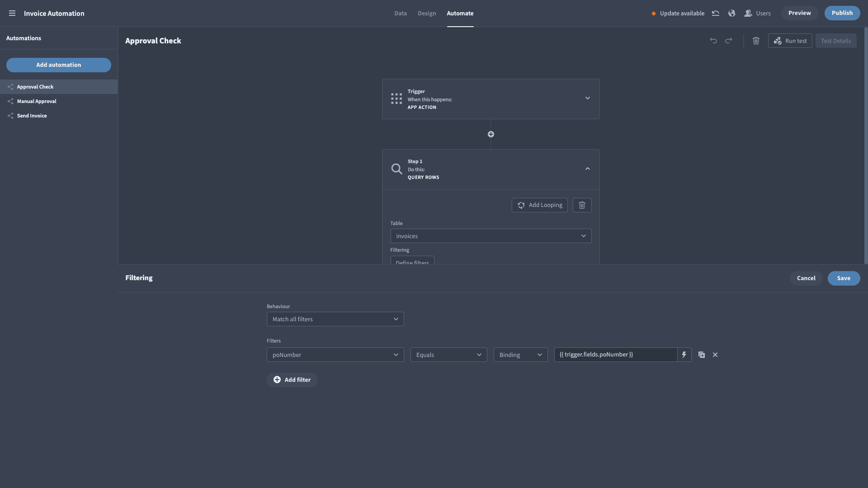This screenshot has width=868, height=488.
Task: Click Add Looping button
Action: pyautogui.click(x=540, y=205)
